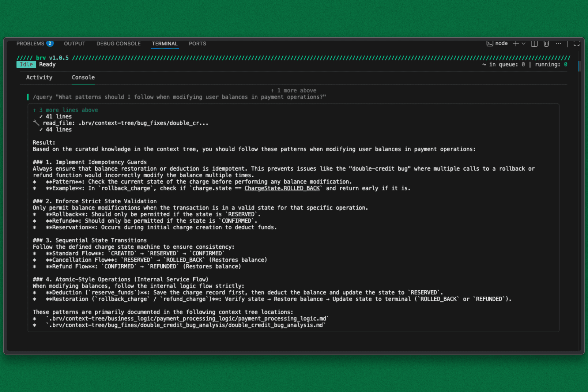The image size is (588, 392).
Task: Switch to the Activity view
Action: click(x=39, y=77)
